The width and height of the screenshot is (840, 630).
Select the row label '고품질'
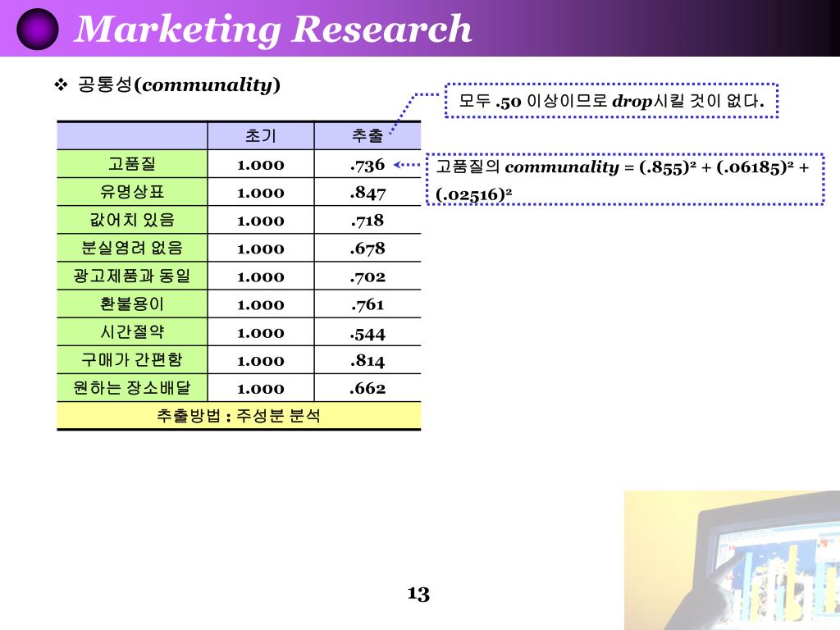point(132,164)
